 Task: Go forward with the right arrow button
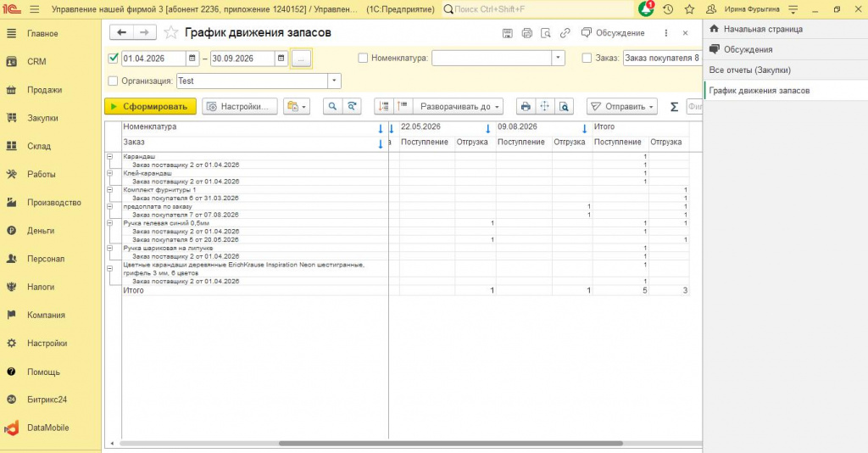coord(144,33)
